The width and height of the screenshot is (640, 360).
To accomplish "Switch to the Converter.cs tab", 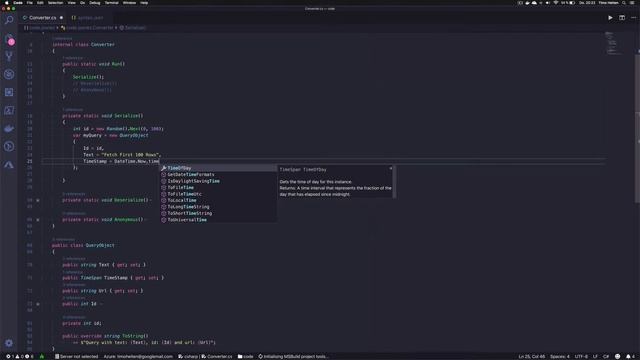I will point(42,18).
